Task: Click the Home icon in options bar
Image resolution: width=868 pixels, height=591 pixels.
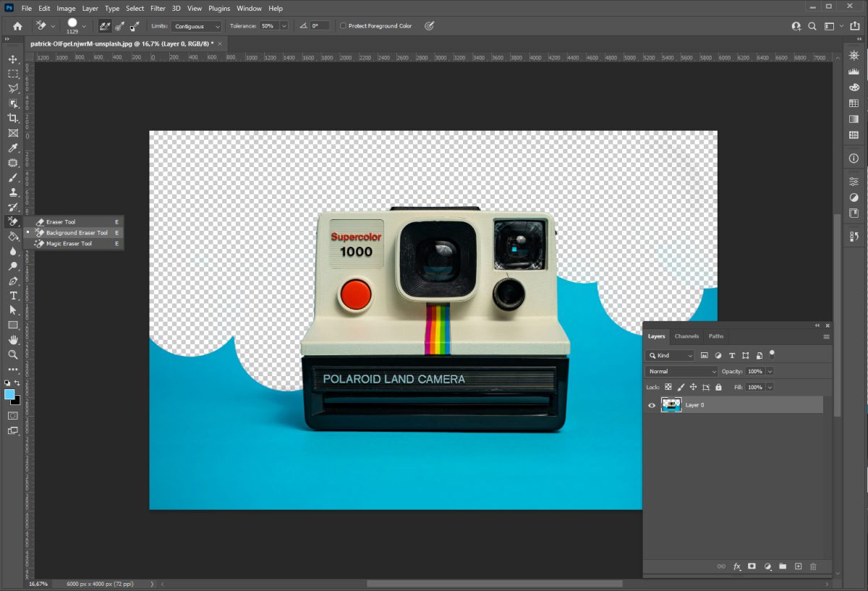Action: tap(17, 26)
